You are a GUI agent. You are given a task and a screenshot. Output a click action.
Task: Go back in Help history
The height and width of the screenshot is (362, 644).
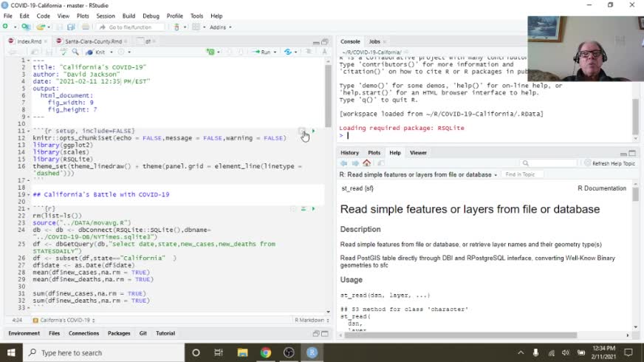coord(343,163)
